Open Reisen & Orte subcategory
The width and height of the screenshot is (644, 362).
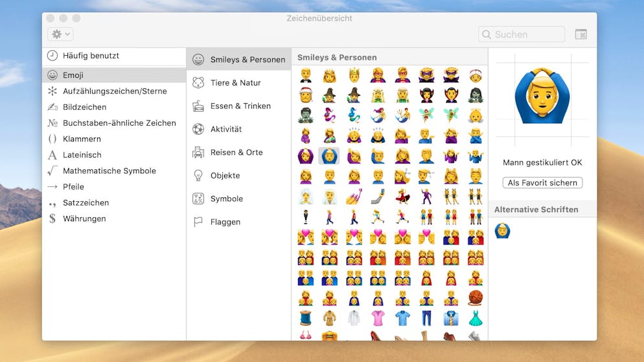[239, 152]
